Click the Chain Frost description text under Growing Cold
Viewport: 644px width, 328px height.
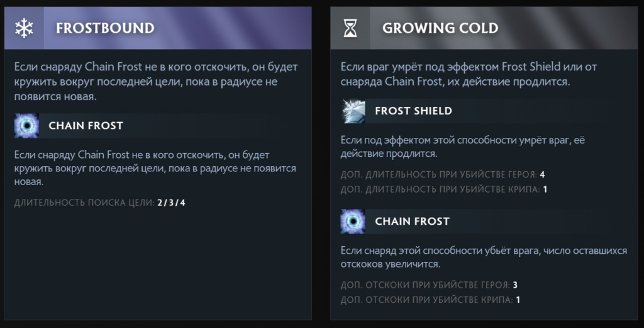483,257
